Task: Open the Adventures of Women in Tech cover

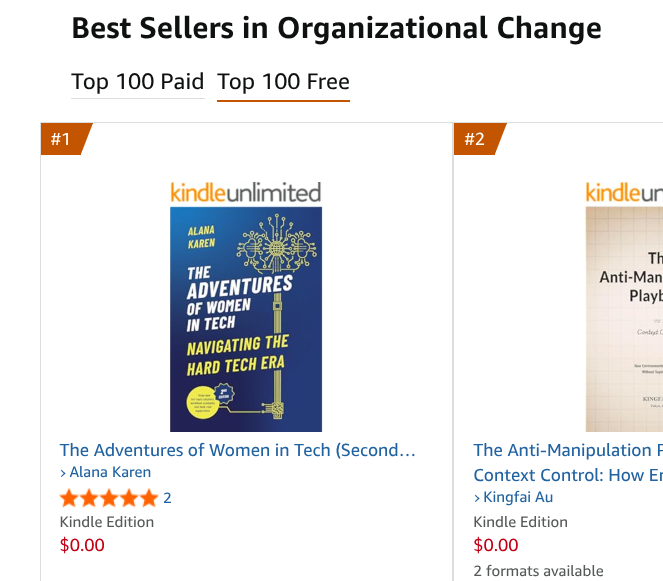Action: pos(246,319)
